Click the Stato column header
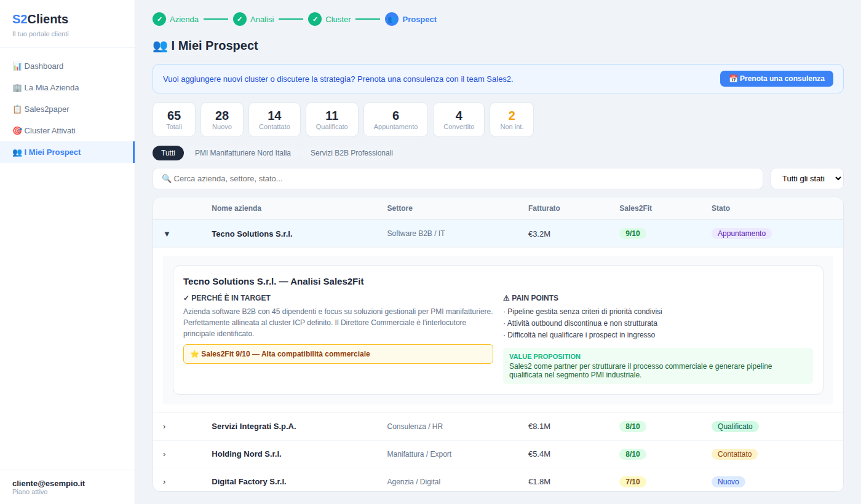861x504 pixels. point(721,208)
